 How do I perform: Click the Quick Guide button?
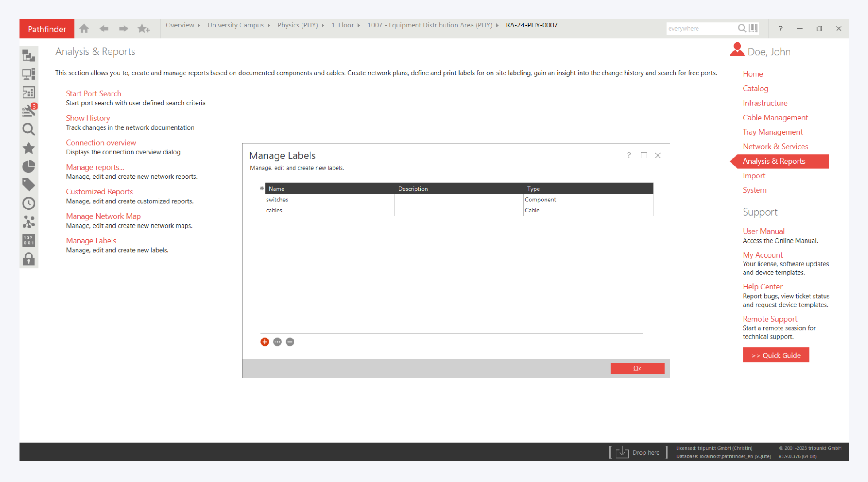[775, 355]
